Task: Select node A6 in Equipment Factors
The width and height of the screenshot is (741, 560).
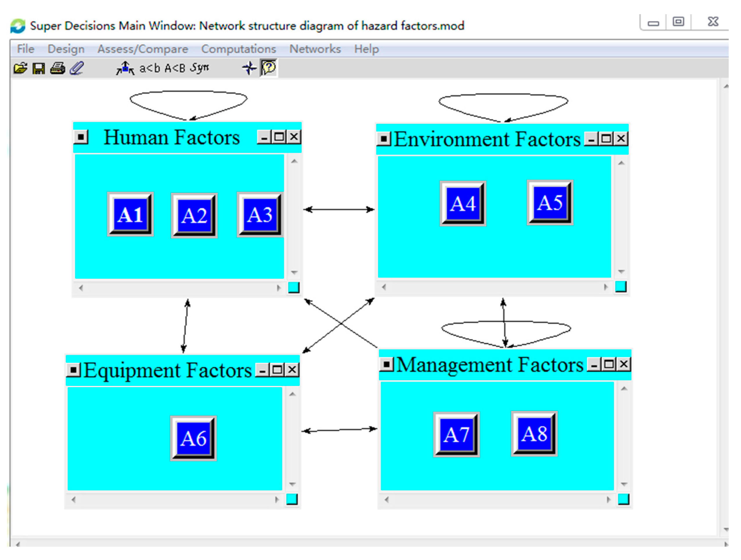Action: point(193,438)
